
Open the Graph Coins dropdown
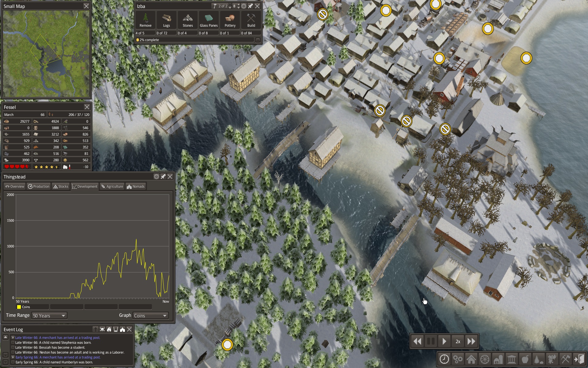click(x=151, y=316)
